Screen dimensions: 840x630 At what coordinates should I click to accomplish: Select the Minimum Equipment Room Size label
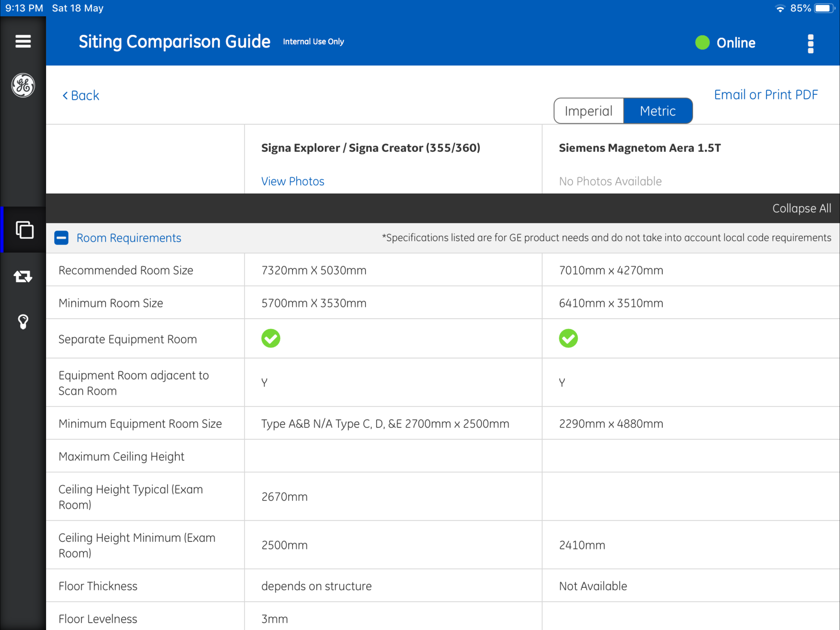140,424
